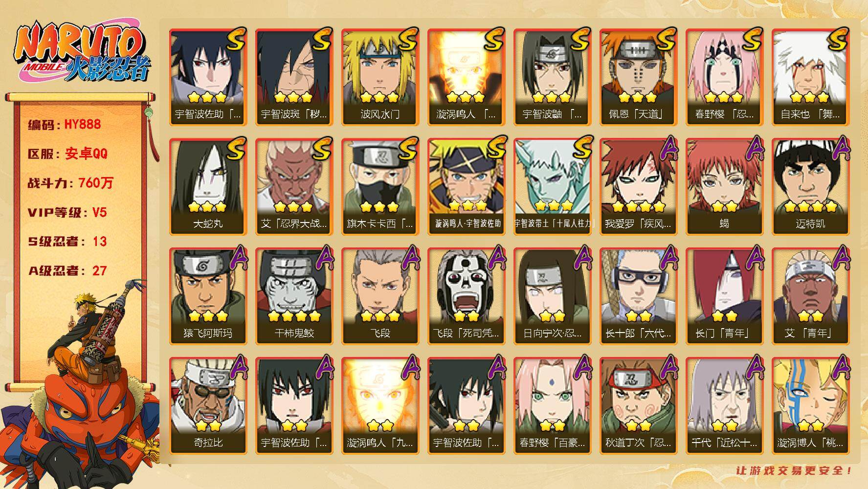
Task: Click the 编码: HY888 text
Action: click(64, 124)
